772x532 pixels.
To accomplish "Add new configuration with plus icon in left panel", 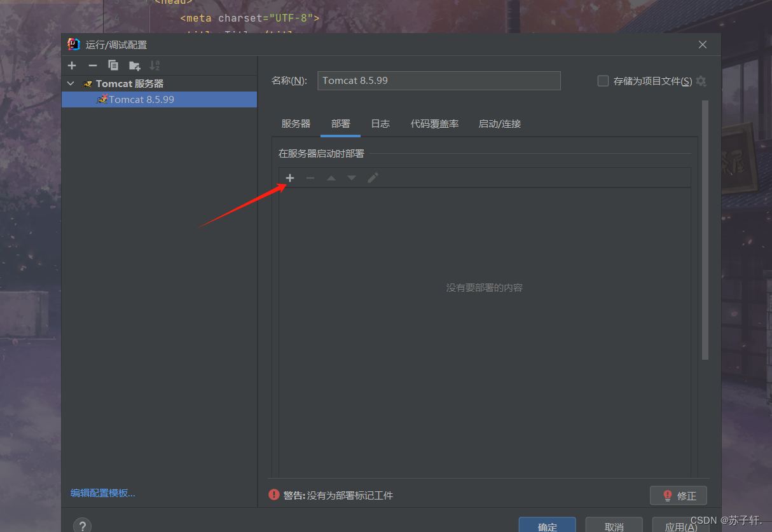I will point(72,65).
